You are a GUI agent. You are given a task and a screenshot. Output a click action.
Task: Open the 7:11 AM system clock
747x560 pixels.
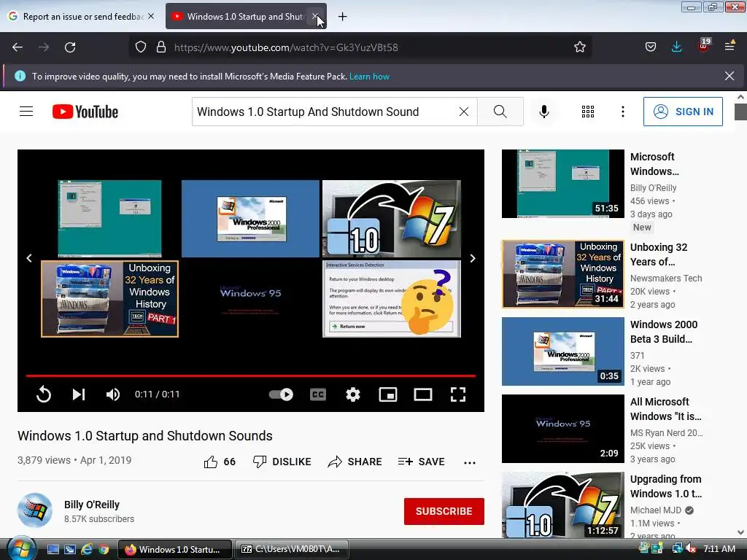(719, 548)
